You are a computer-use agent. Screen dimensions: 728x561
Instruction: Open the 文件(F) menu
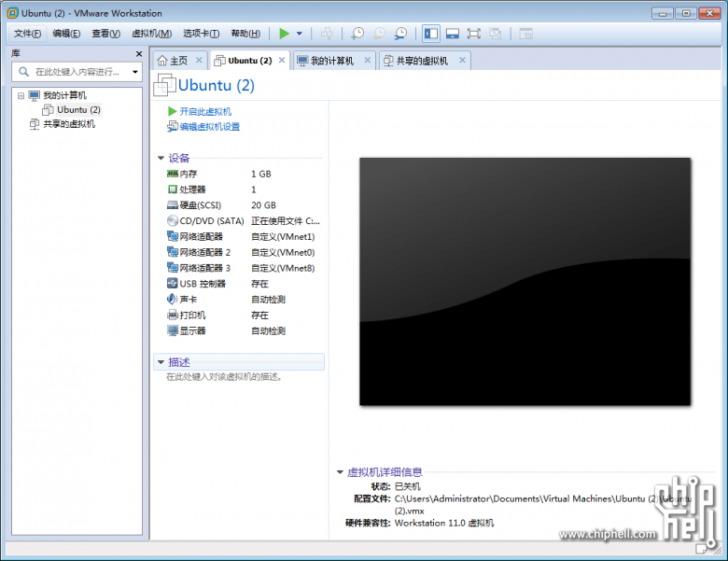(x=27, y=34)
